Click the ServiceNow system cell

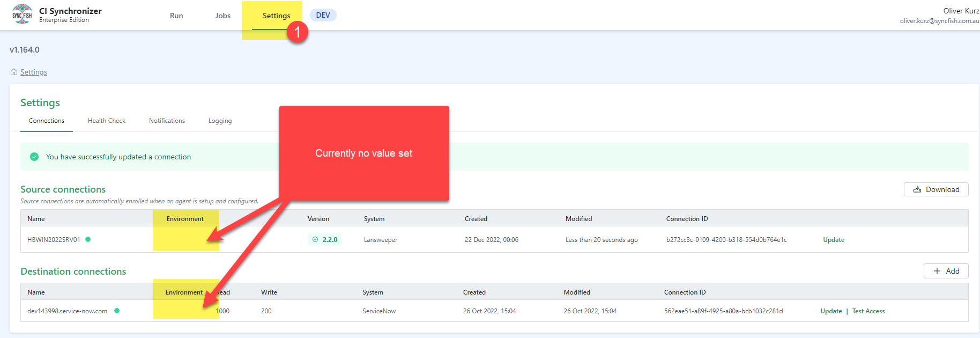coord(379,311)
